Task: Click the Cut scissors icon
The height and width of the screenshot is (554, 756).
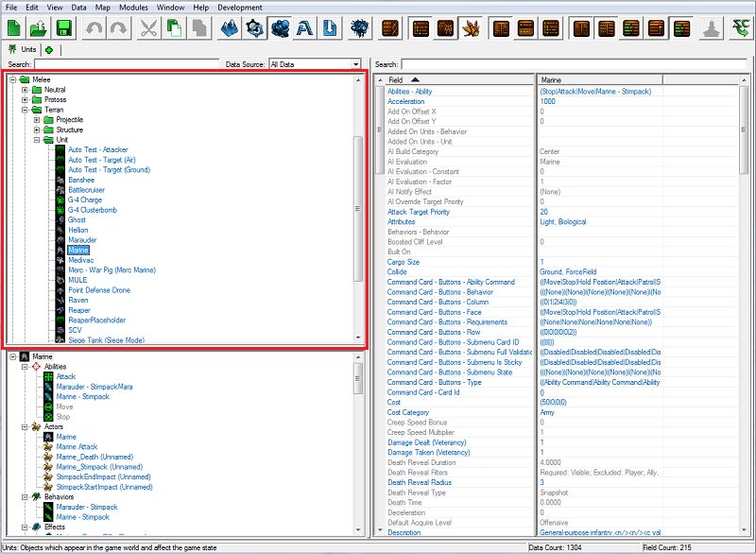Action: click(148, 28)
